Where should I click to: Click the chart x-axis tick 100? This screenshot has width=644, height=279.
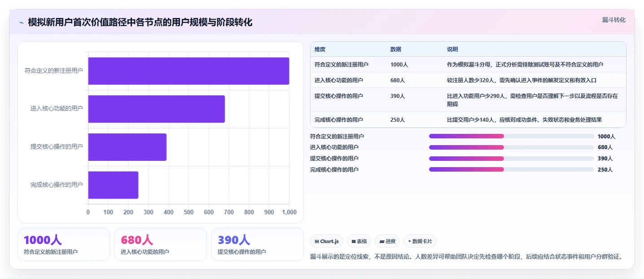pyautogui.click(x=108, y=212)
